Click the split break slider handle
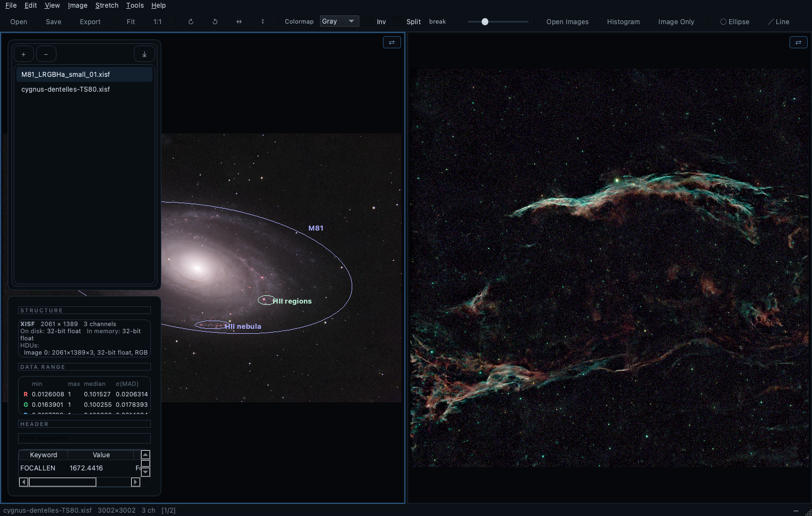 click(x=485, y=22)
